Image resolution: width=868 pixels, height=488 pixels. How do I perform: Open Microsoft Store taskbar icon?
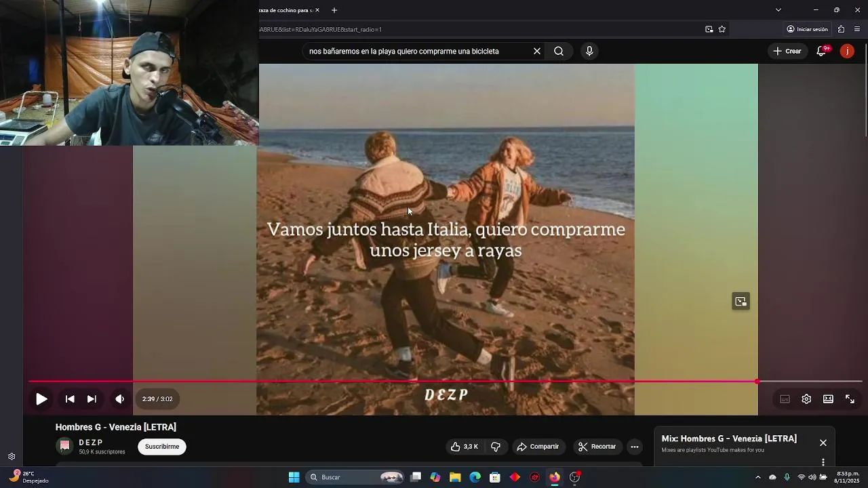click(x=495, y=477)
